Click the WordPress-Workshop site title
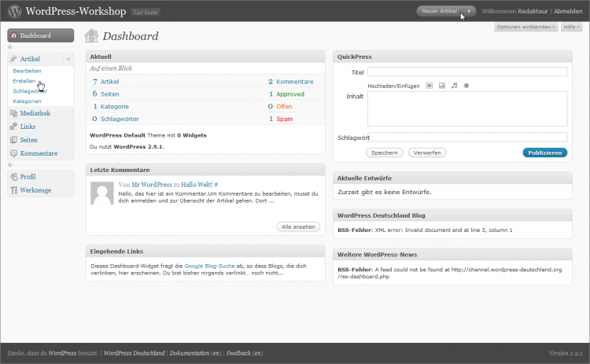This screenshot has width=590, height=364. point(76,11)
